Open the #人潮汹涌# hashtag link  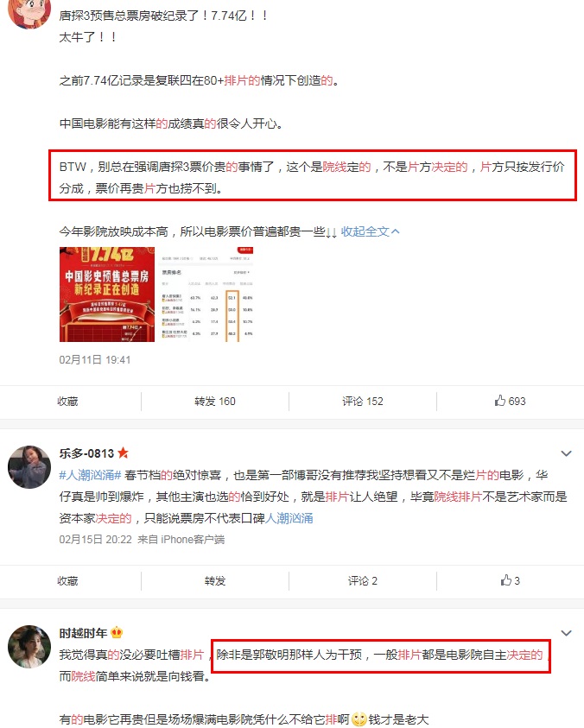click(90, 475)
